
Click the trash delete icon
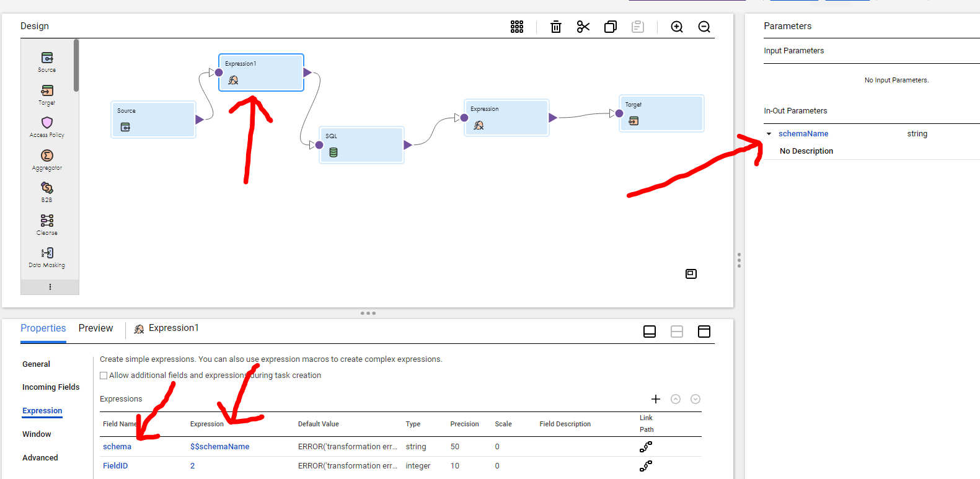pos(556,27)
